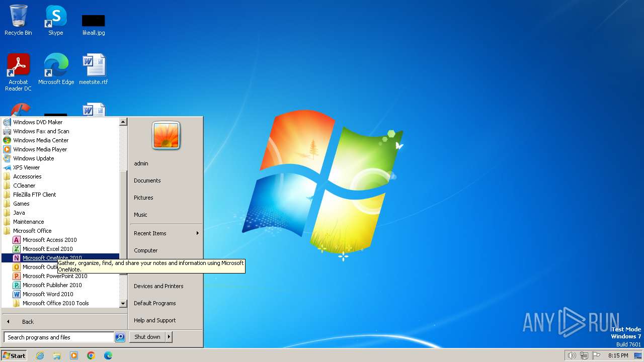Open media player taskbar icon
This screenshot has height=362, width=644.
(74, 355)
